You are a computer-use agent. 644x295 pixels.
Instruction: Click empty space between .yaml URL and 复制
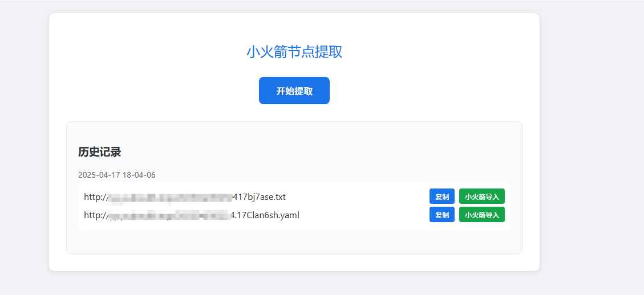365,215
